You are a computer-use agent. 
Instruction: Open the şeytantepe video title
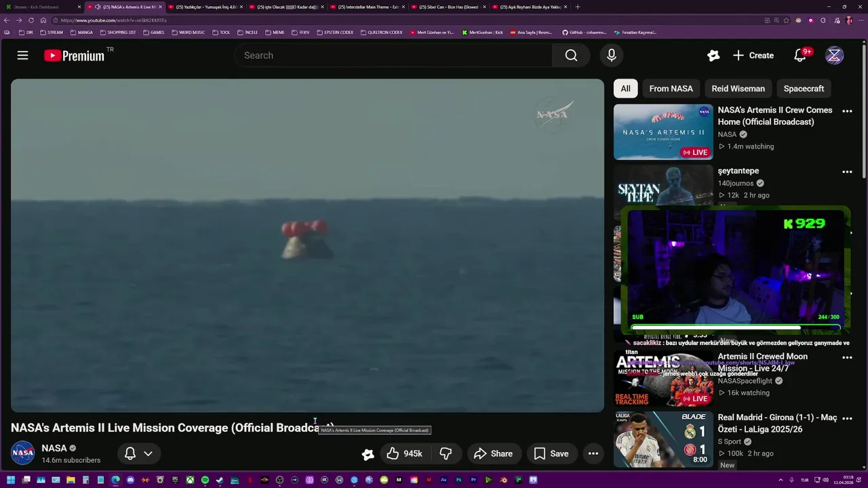(x=738, y=171)
